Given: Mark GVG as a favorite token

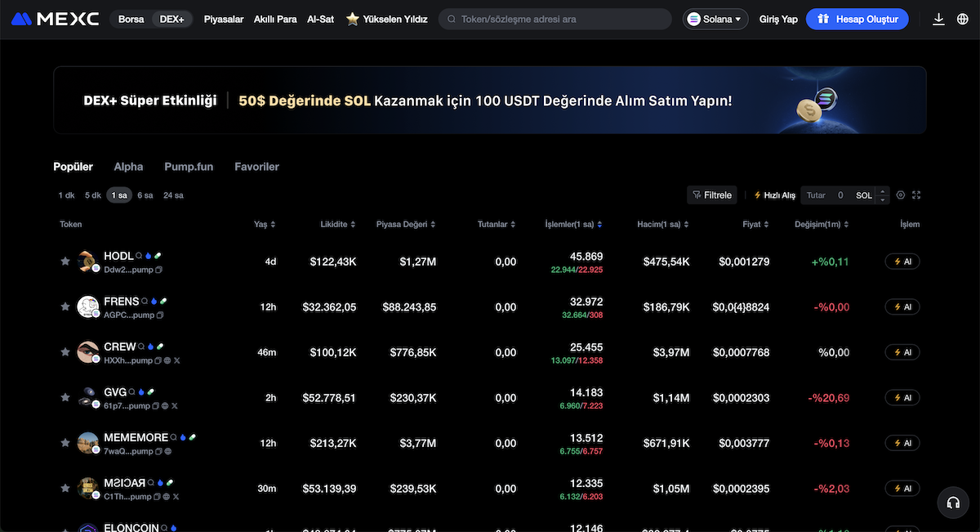Looking at the screenshot, I should 65,397.
